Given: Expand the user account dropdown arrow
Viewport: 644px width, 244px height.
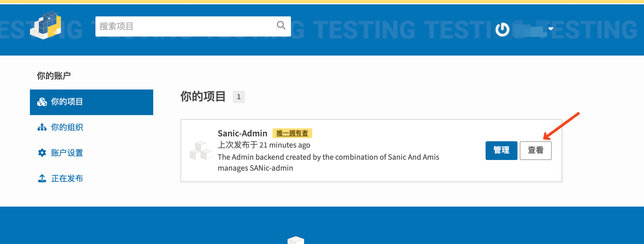Looking at the screenshot, I should coord(551,29).
